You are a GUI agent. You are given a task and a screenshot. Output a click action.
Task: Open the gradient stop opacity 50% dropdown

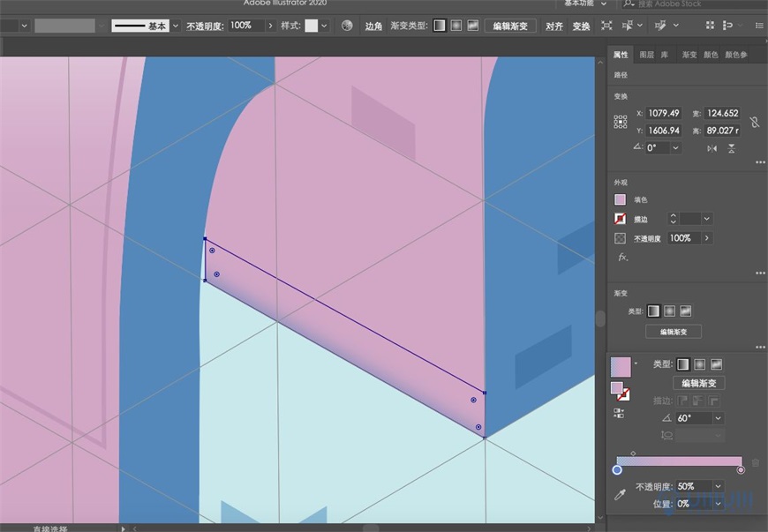718,484
